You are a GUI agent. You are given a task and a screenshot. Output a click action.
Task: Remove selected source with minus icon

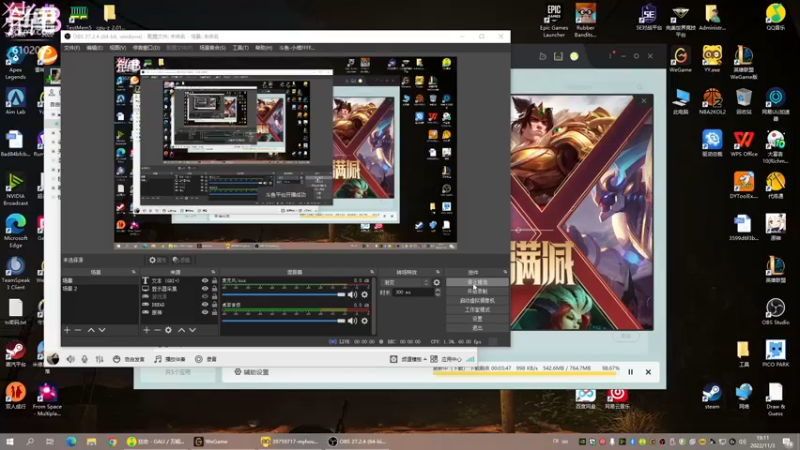pyautogui.click(x=157, y=330)
